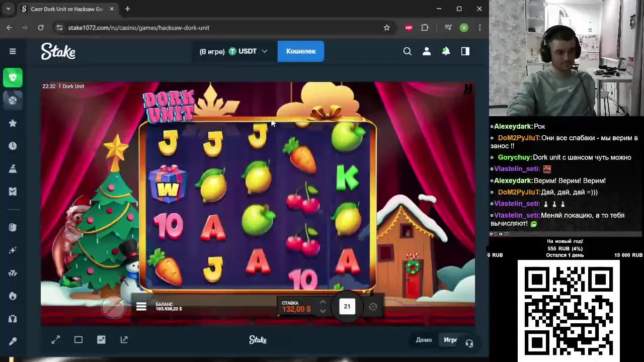Click the donation QR code
Image resolution: width=644 pixels, height=362 pixels.
tap(569, 310)
